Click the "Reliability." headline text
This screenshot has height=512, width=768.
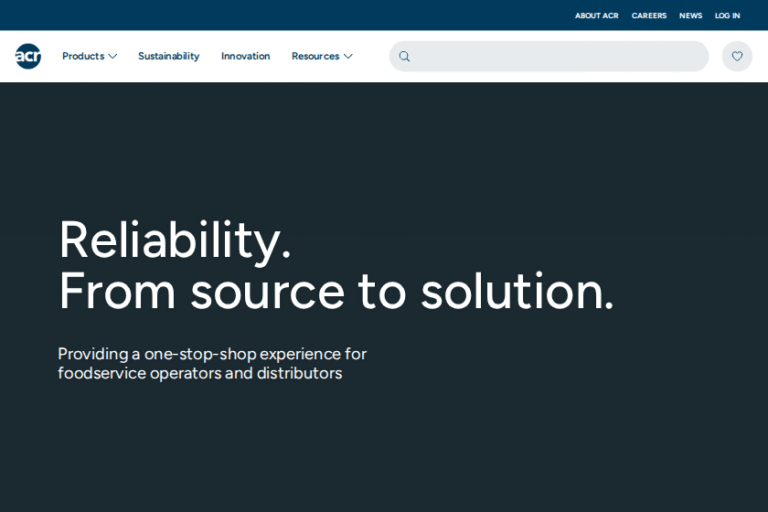click(x=175, y=240)
